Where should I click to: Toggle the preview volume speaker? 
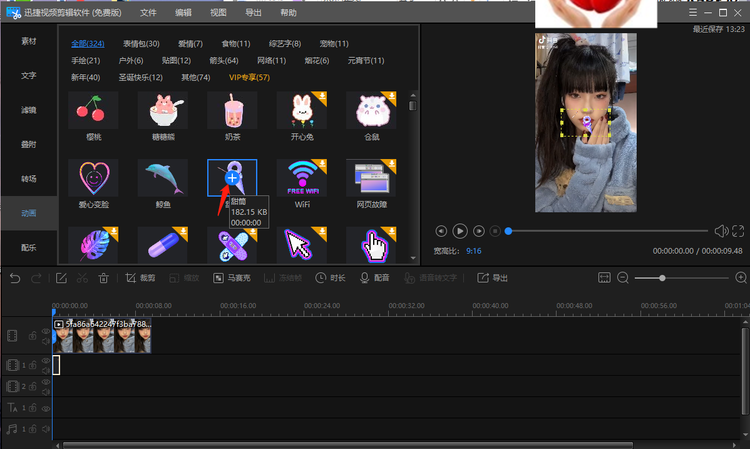721,231
